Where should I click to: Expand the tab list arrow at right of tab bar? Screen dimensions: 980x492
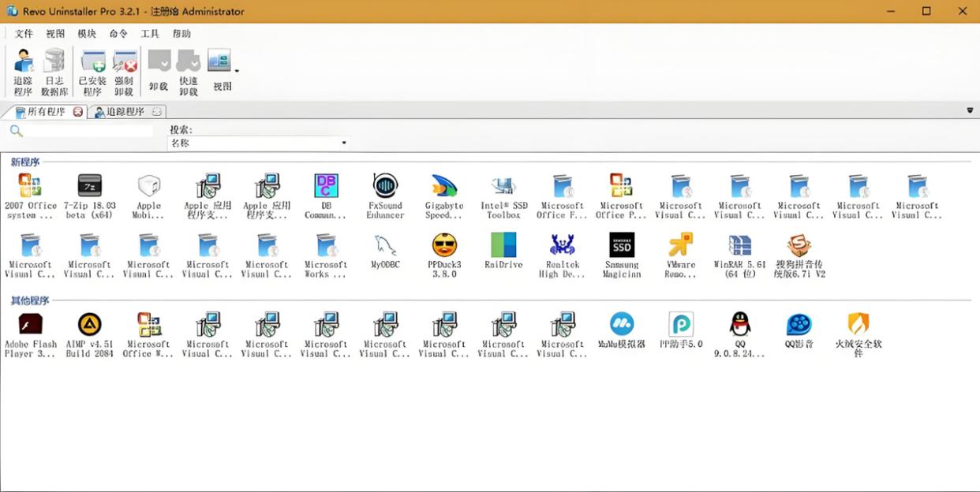[x=970, y=110]
